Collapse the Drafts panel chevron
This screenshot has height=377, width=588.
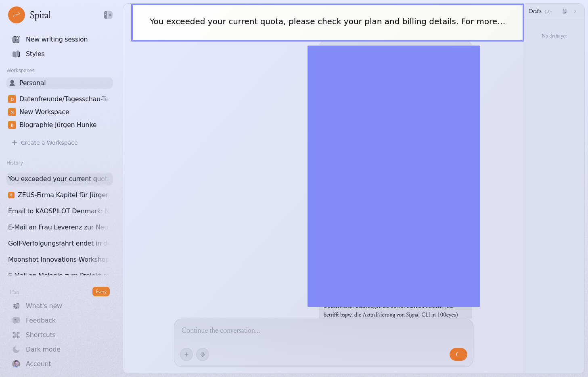point(575,11)
